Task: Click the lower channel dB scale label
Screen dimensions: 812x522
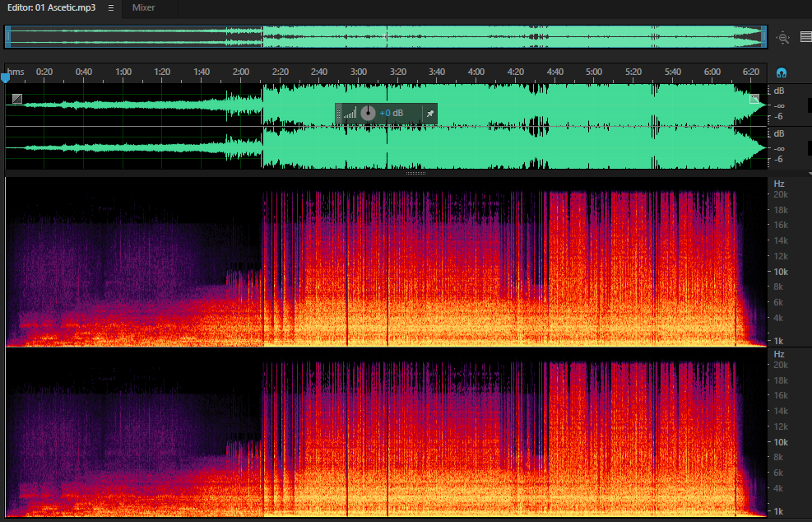Action: (779, 133)
